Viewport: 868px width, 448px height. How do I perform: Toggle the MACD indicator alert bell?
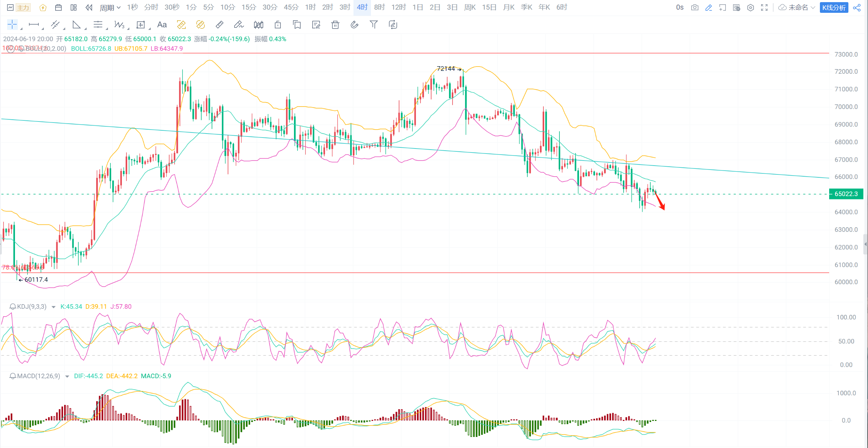coord(12,376)
